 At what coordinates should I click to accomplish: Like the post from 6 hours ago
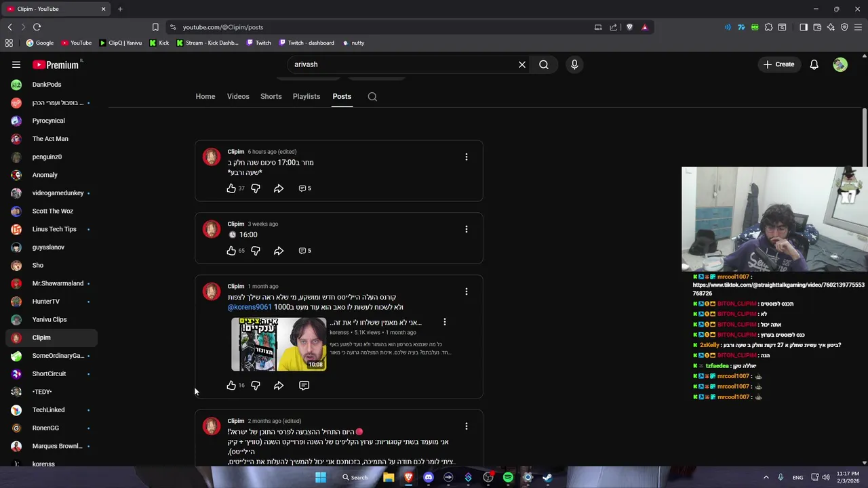click(231, 188)
